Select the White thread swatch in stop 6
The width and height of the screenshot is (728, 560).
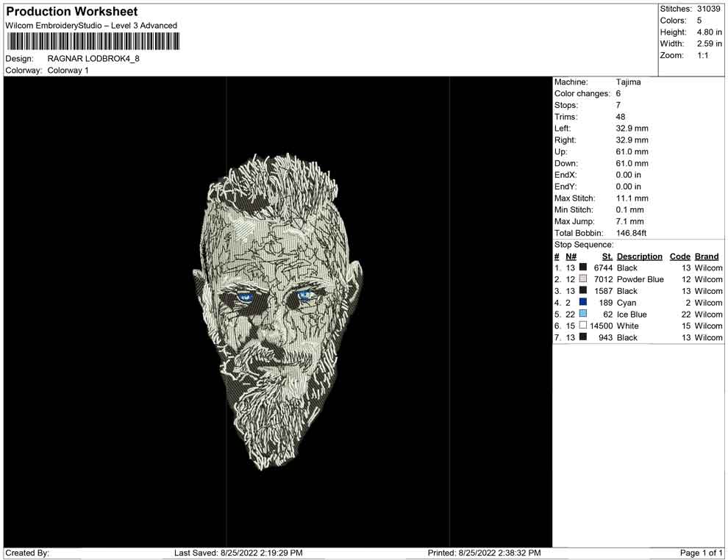[583, 326]
